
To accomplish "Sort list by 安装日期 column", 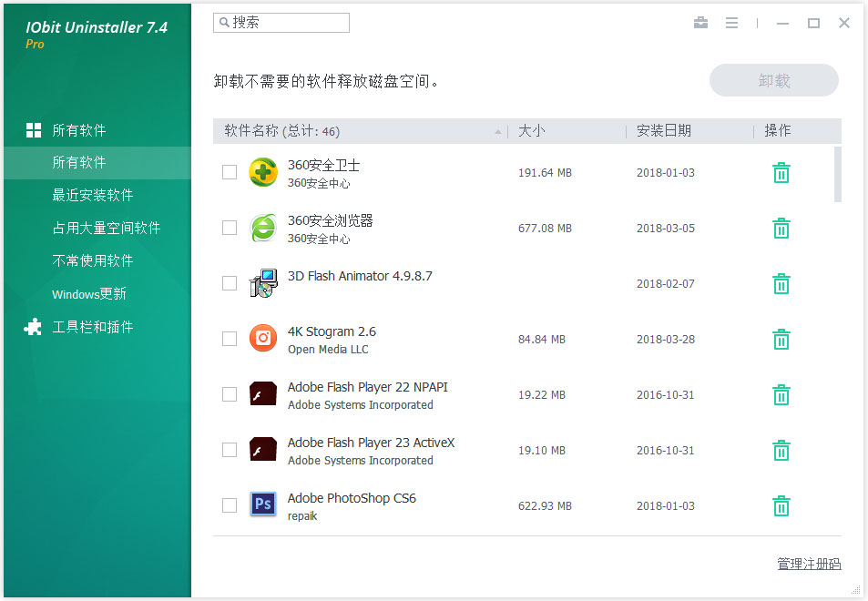I will (663, 131).
